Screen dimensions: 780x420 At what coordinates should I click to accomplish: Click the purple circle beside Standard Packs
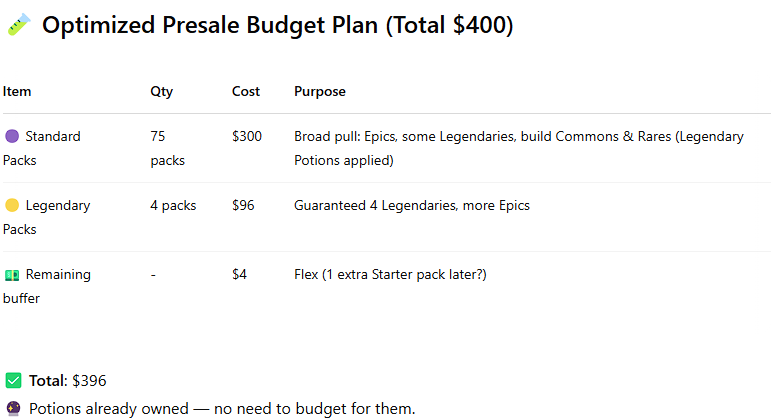point(12,136)
